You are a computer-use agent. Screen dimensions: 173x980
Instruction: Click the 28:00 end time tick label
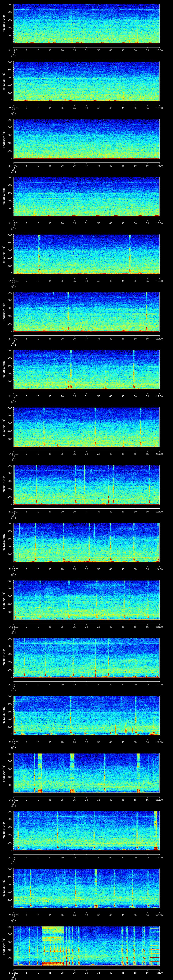(x=159, y=800)
